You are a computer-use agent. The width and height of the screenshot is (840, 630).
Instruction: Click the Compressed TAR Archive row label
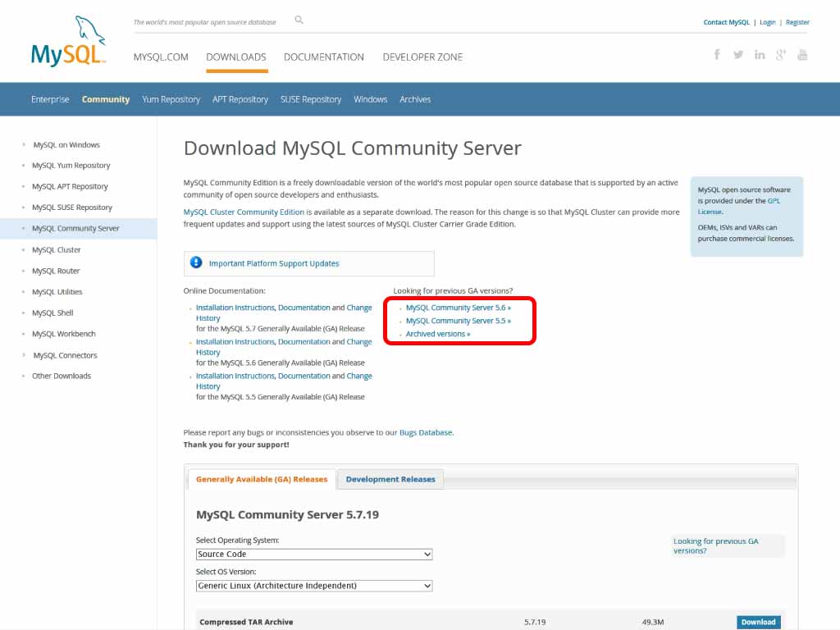tap(246, 622)
